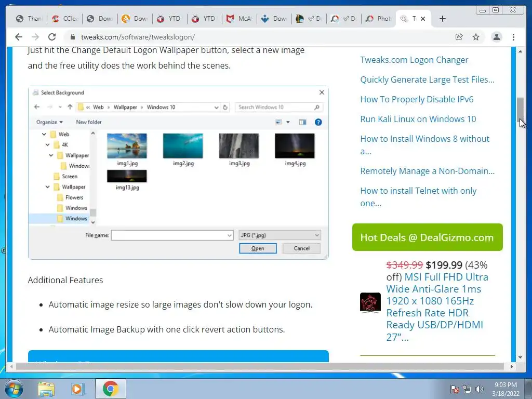Click the Chrome taskbar icon
The width and height of the screenshot is (532, 399).
click(x=110, y=389)
